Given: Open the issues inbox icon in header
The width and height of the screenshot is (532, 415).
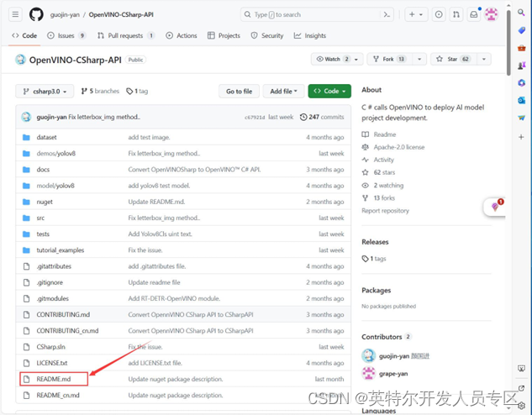Looking at the screenshot, I should (439, 14).
